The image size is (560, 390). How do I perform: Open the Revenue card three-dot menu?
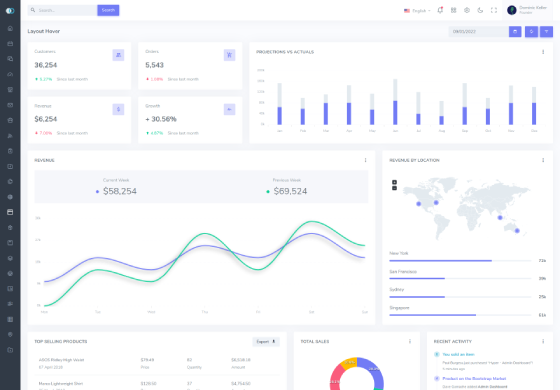pos(365,160)
